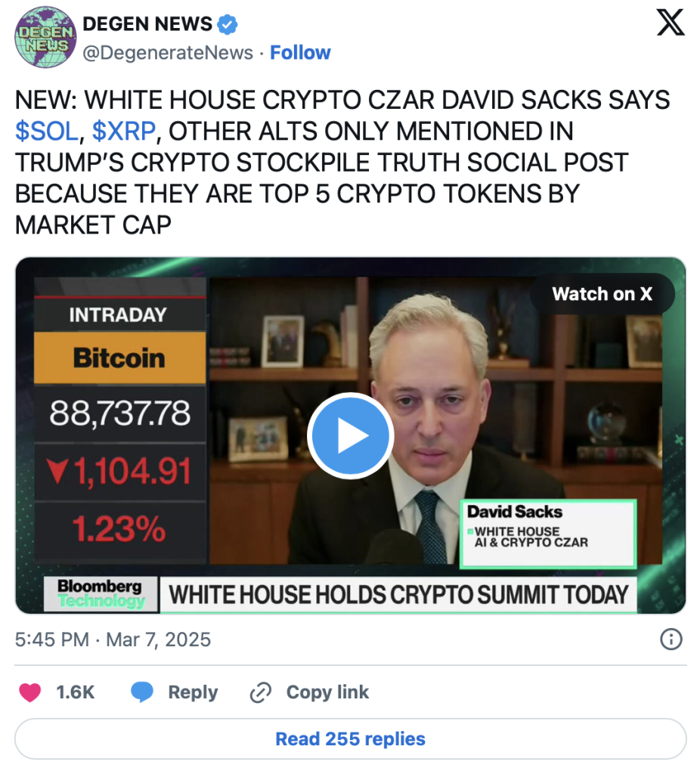Click the Watch on X button
The width and height of the screenshot is (700, 774).
tap(602, 294)
